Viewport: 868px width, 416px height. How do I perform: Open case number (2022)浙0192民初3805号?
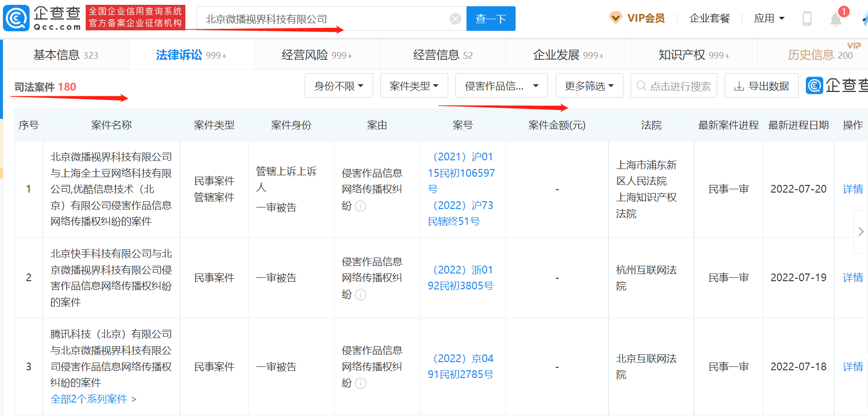(461, 278)
